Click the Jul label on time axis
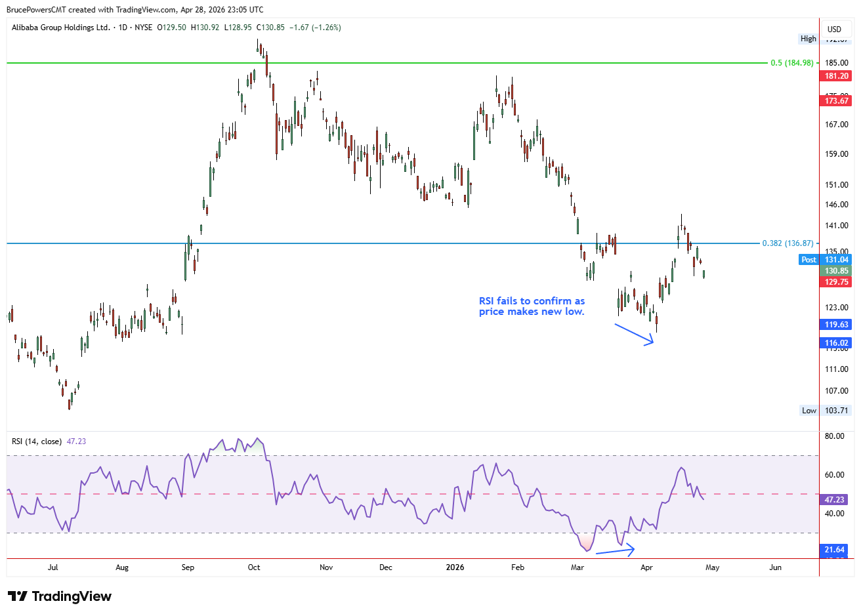 click(52, 567)
